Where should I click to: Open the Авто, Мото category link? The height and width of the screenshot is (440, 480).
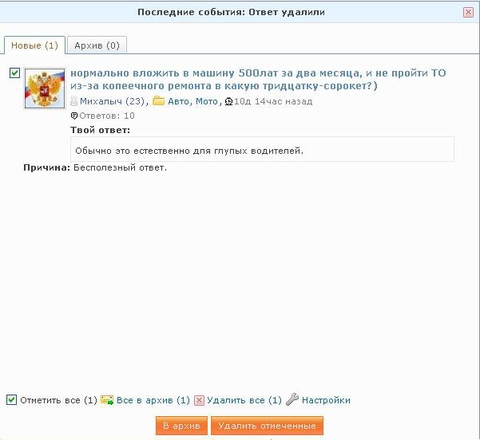(x=193, y=101)
